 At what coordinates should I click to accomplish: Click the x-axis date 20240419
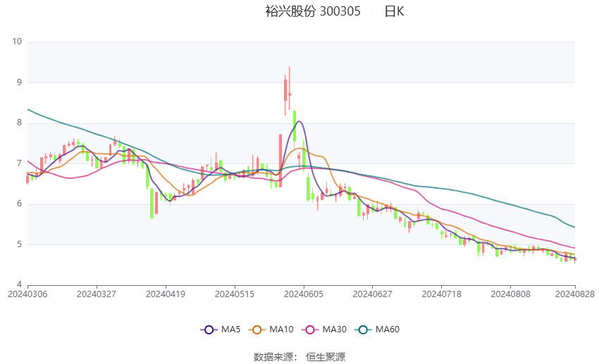point(166,294)
